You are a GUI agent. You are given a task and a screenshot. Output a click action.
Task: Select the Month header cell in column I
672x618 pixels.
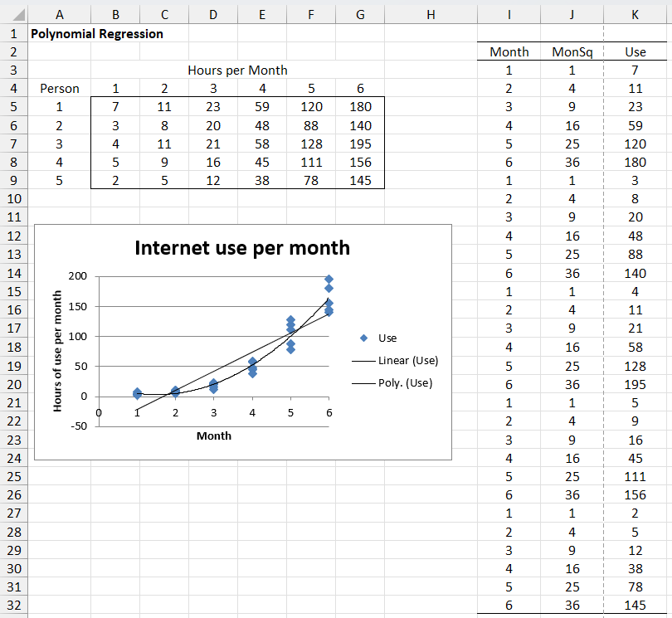coord(509,52)
